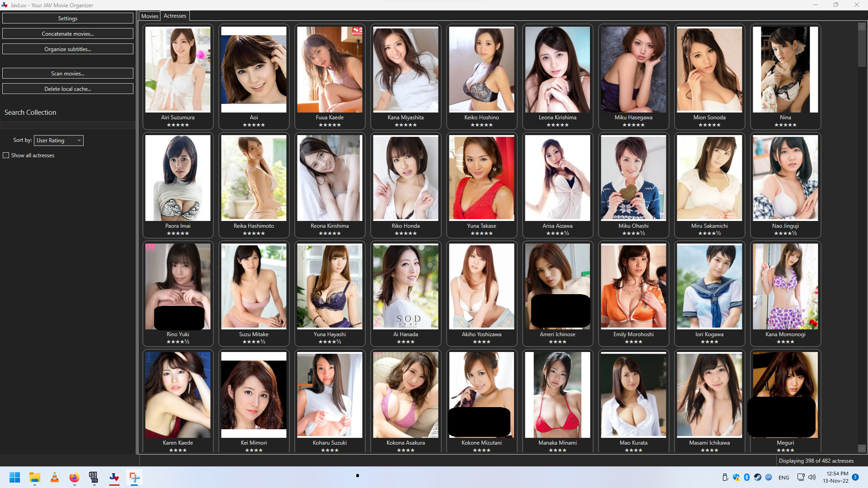Click the Search Collection input field
Screen dimensions: 868x488
[x=68, y=125]
